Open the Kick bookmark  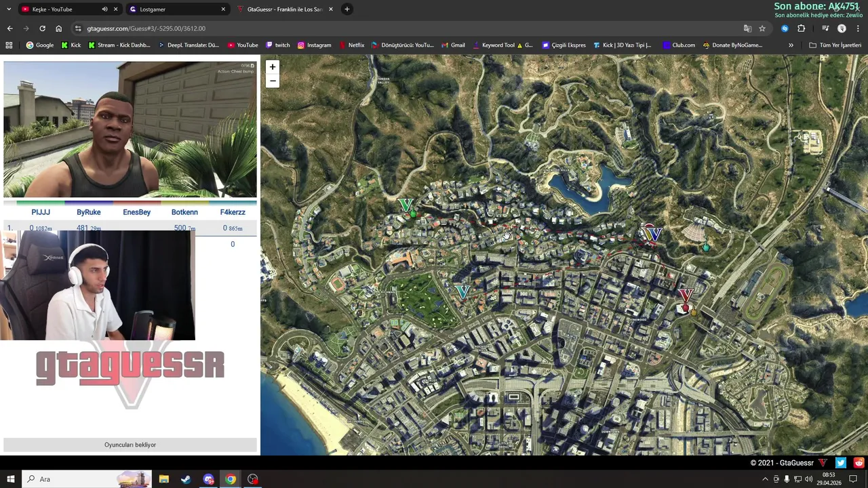point(71,45)
